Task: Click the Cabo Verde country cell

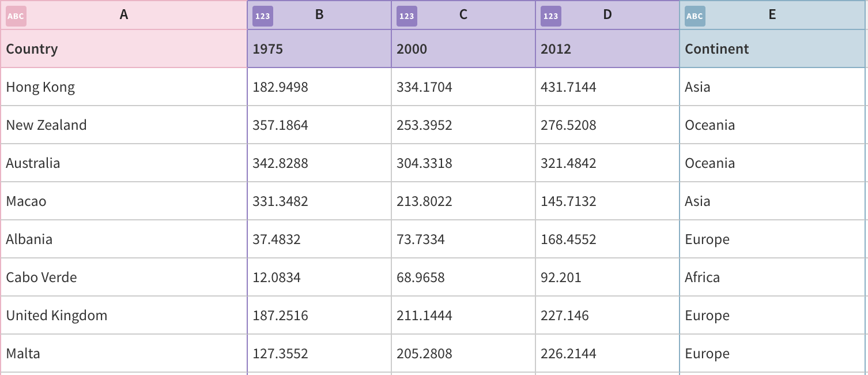Action: pyautogui.click(x=124, y=277)
